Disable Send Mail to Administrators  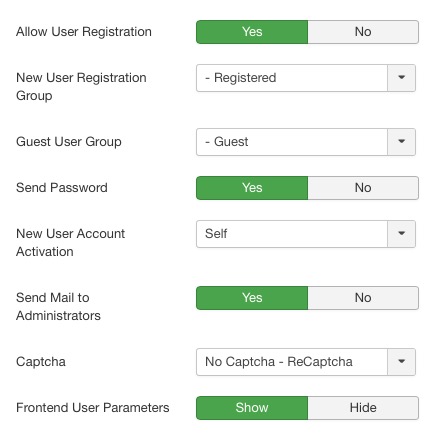(363, 298)
